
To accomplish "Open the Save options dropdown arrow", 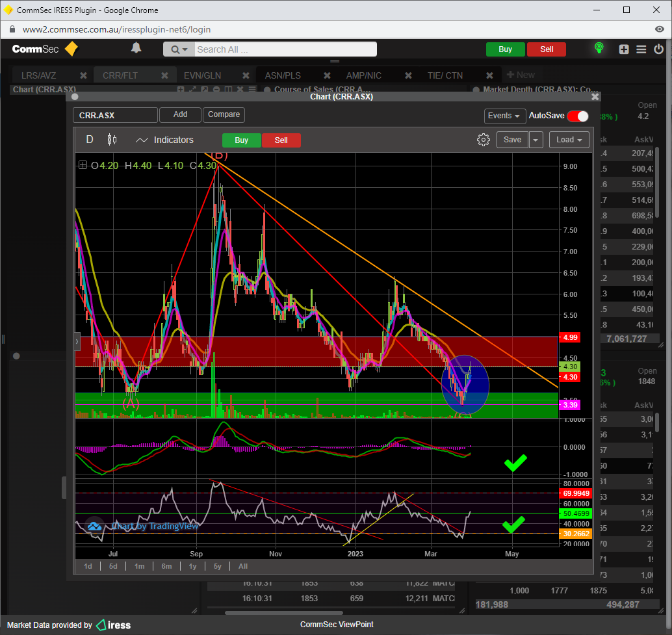I will (x=536, y=140).
